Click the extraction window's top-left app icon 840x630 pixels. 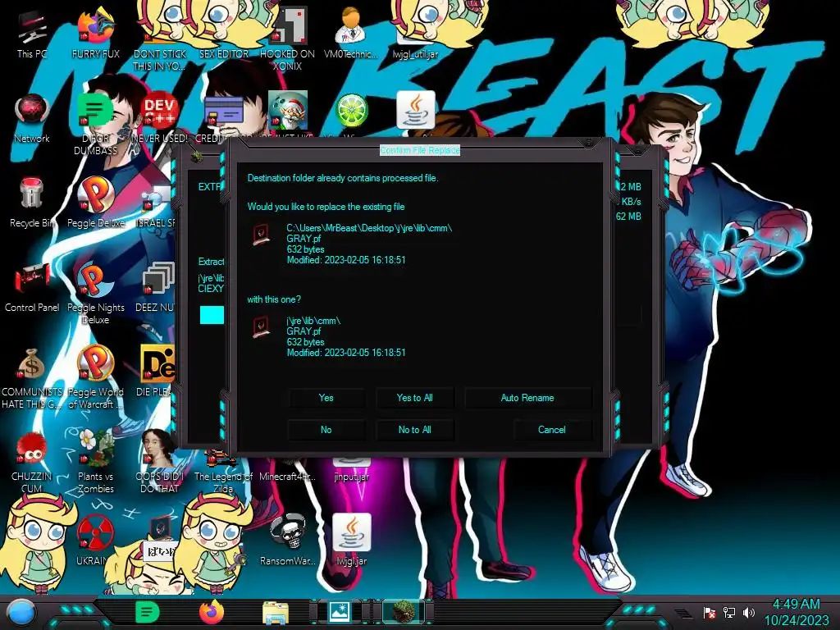point(197,157)
